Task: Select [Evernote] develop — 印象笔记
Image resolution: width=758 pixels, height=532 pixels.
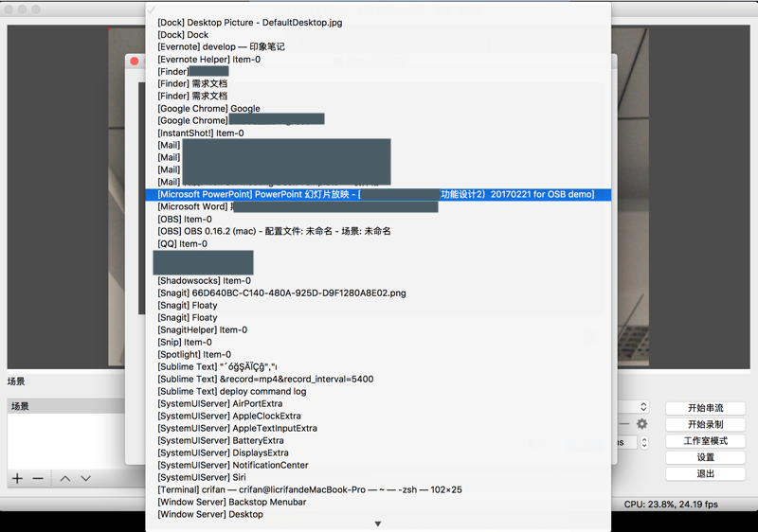Action: coord(378,46)
